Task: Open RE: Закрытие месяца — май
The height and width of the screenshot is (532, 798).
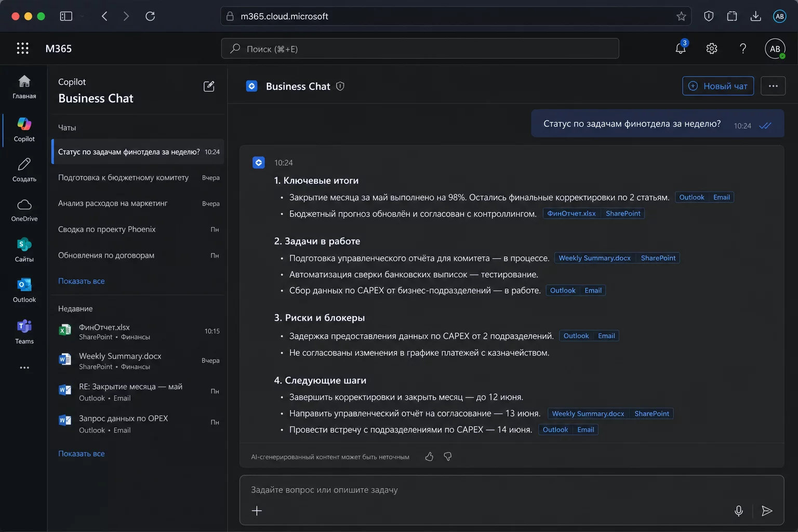Action: point(138,392)
